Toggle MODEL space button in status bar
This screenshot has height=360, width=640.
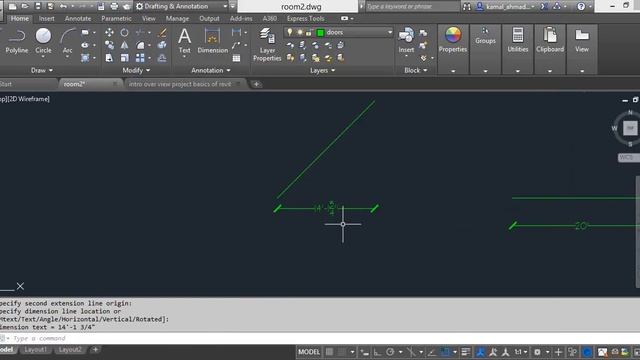click(x=309, y=352)
